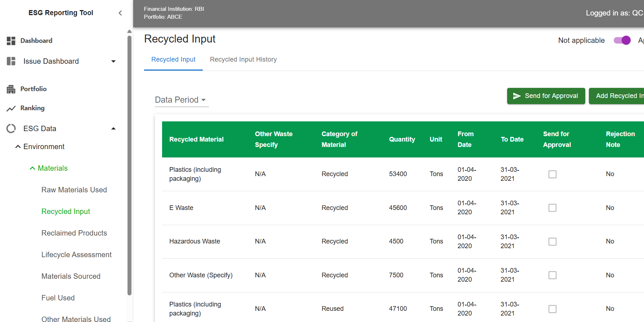Open Reclaimed Products in the sidebar
Image resolution: width=644 pixels, height=322 pixels.
(74, 233)
